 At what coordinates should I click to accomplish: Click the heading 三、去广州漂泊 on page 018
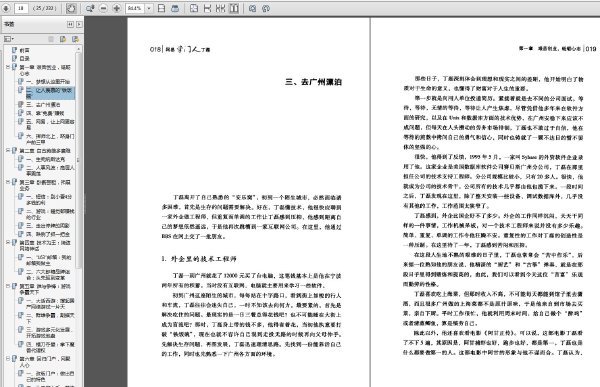(x=313, y=82)
